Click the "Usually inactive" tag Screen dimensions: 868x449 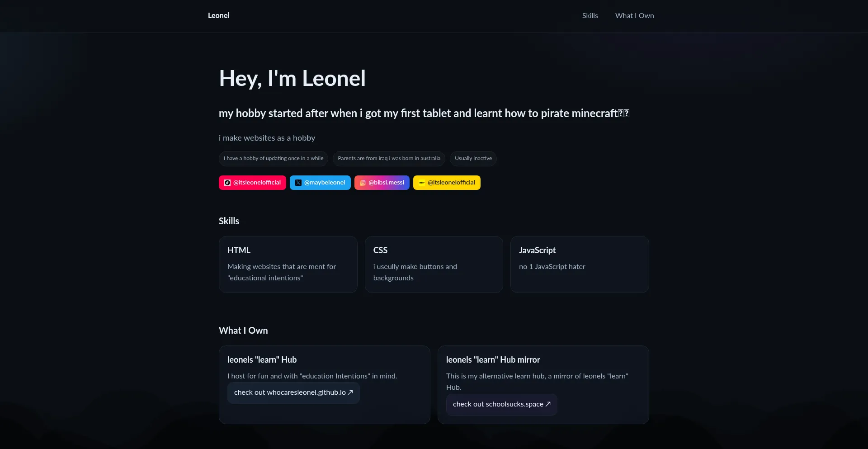click(473, 159)
